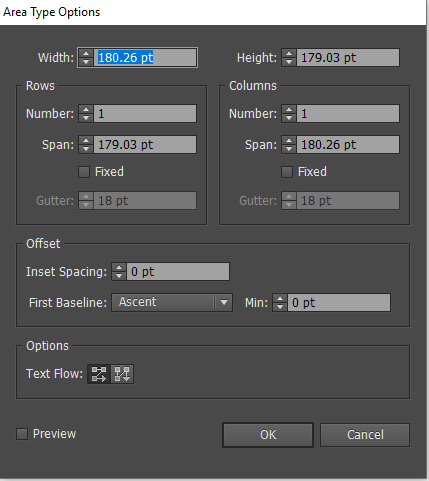Enable Fixed checkbox under Rows
Image resolution: width=429 pixels, height=481 pixels.
pyautogui.click(x=84, y=172)
